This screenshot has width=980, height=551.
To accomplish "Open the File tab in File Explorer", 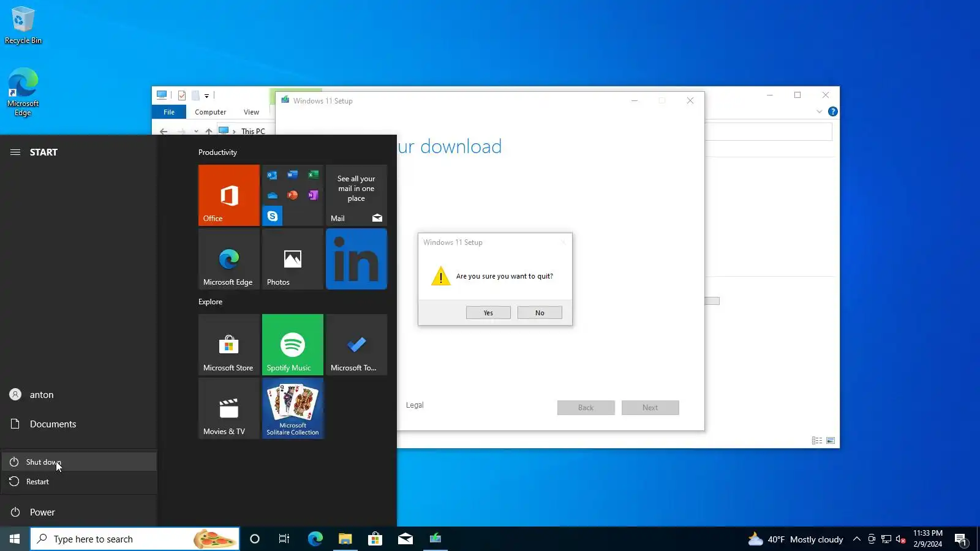I will click(169, 112).
